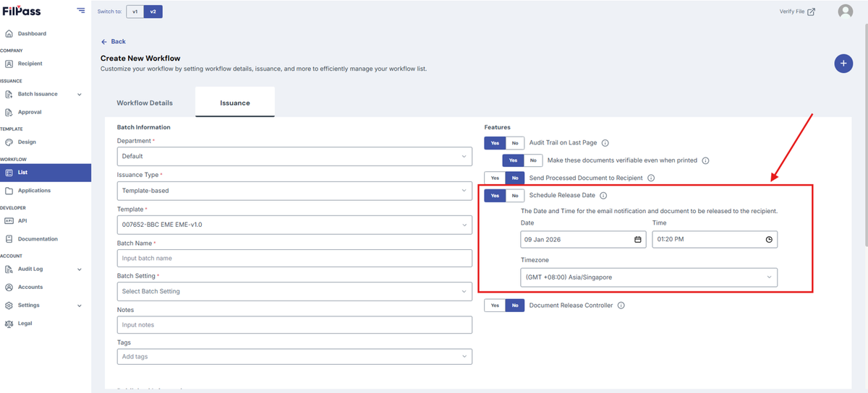Switch to version v1
The height and width of the screenshot is (393, 868).
pos(135,12)
